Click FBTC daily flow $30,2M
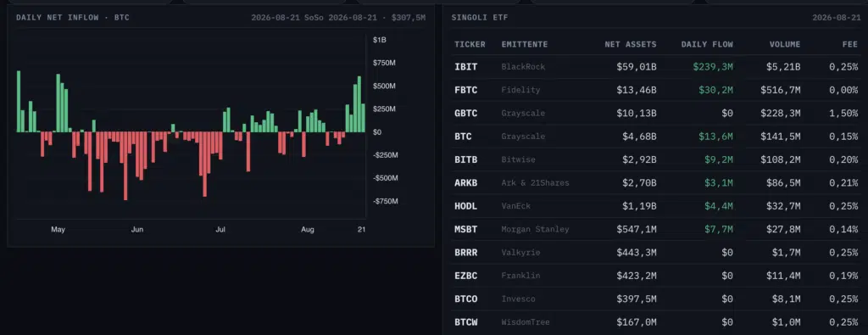 (x=715, y=90)
